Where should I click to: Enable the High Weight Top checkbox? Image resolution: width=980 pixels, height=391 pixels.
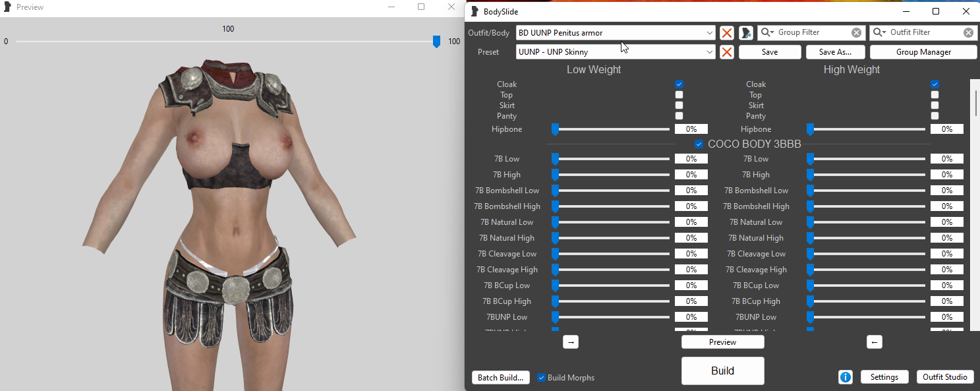click(935, 95)
